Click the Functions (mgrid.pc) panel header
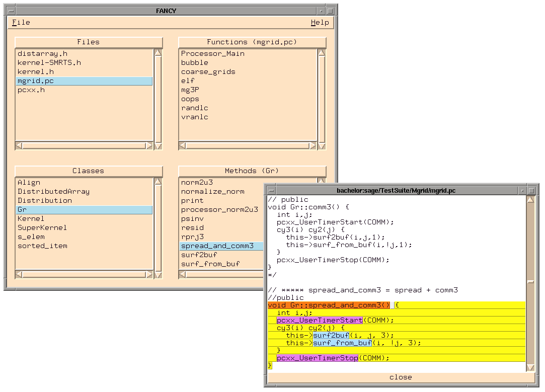 (252, 42)
